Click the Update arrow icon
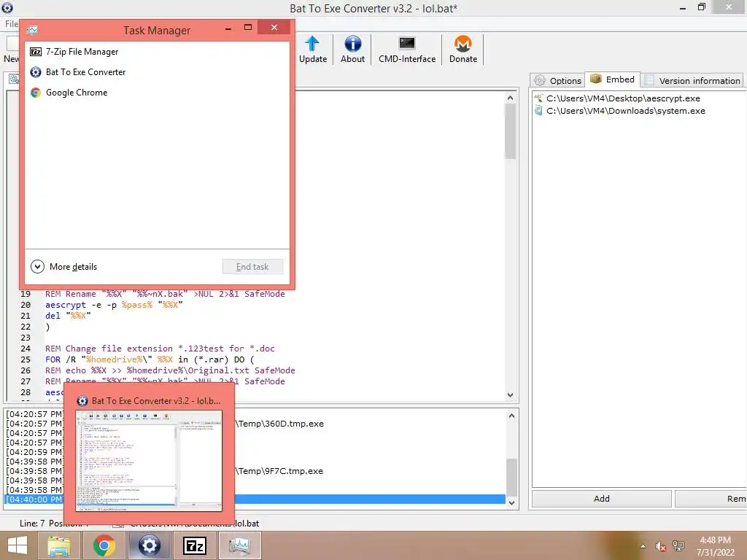 (312, 44)
